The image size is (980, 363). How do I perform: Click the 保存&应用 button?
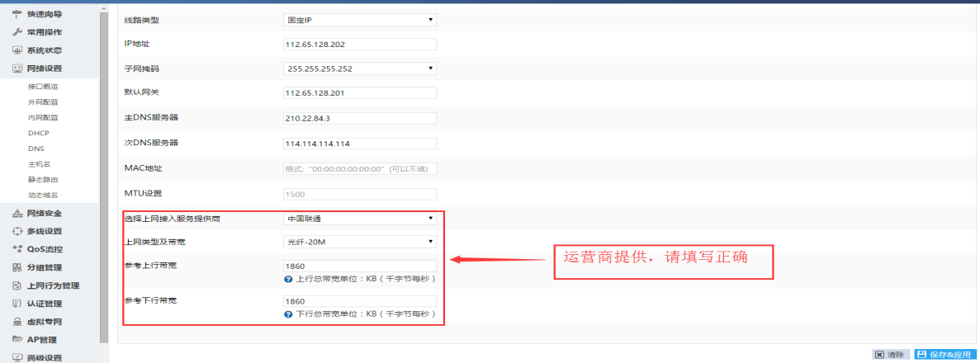click(944, 355)
